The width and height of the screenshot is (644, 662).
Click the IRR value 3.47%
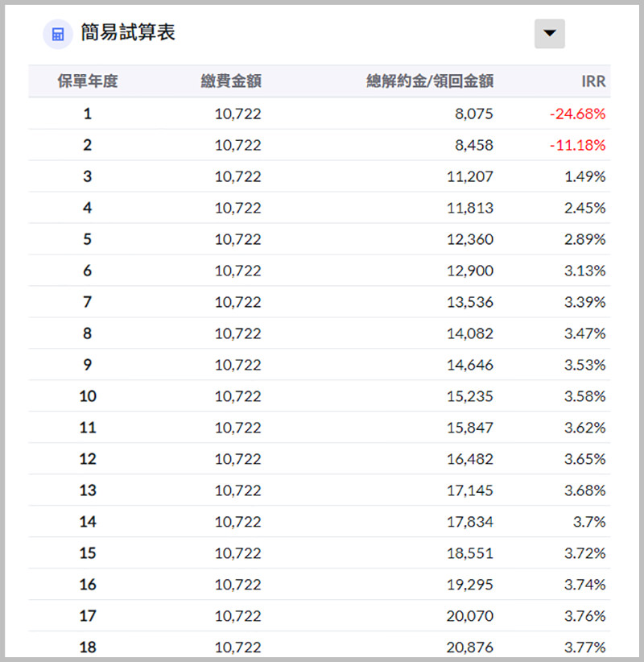585,333
